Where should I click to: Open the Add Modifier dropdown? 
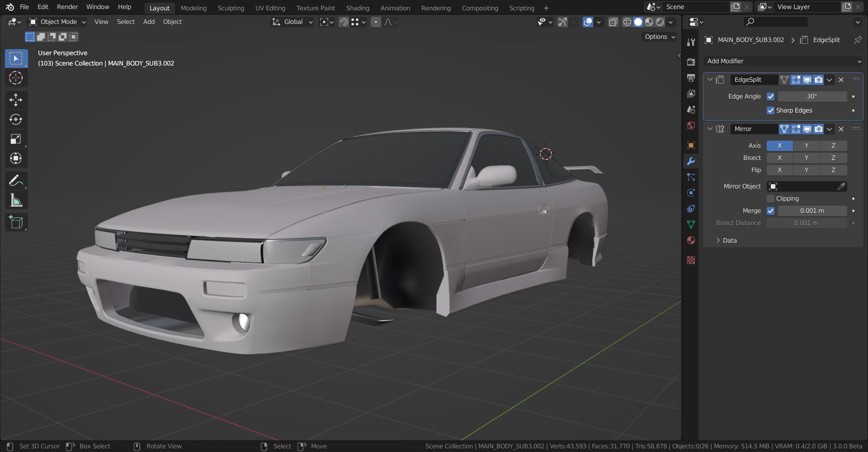[x=783, y=61]
